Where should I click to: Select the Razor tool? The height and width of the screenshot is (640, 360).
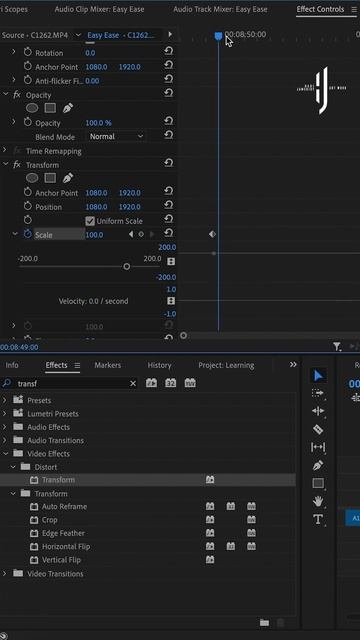318,429
